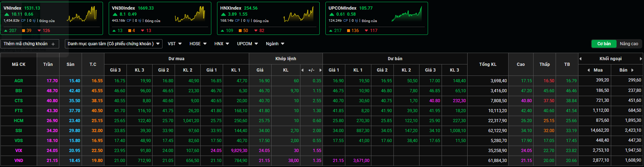Click the Khớp lệnh group header
The height and width of the screenshot is (167, 644).
pyautogui.click(x=285, y=59)
